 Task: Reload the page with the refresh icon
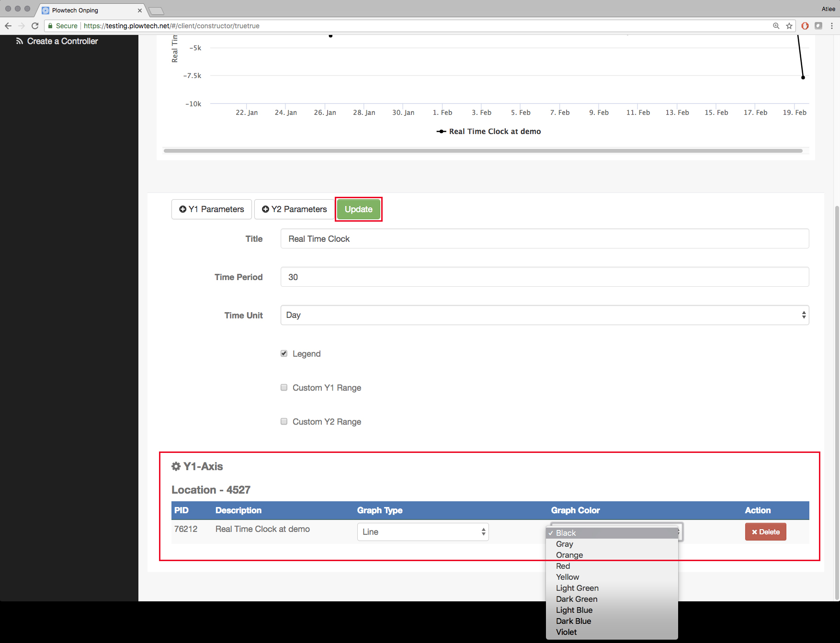tap(35, 26)
